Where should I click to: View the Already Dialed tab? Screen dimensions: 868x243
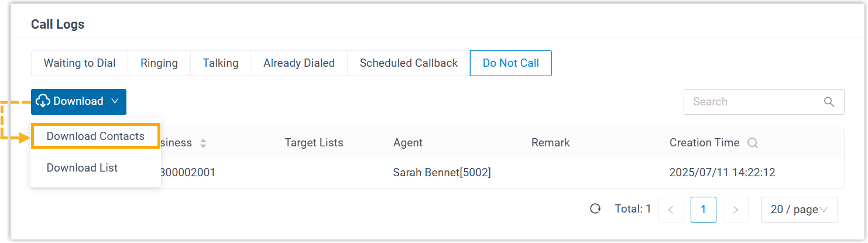[x=299, y=63]
